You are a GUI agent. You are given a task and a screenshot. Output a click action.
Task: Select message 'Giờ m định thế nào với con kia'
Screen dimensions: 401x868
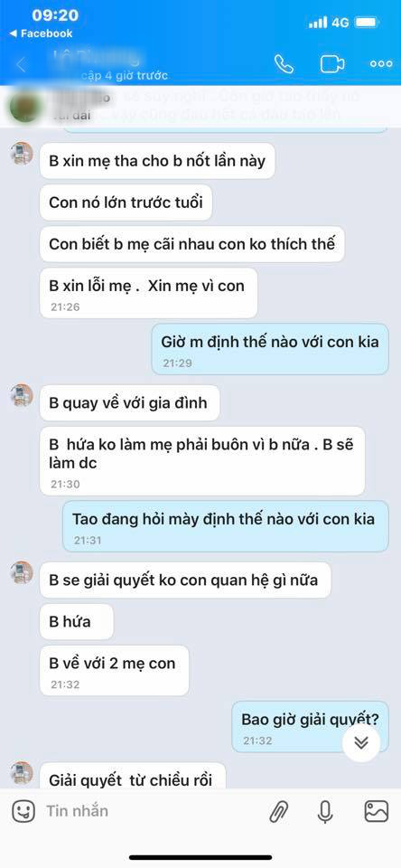270,349
